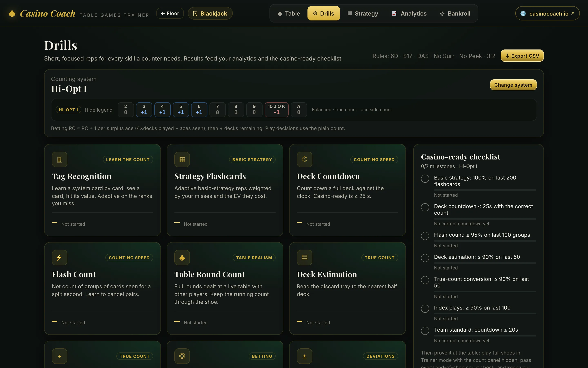Screen dimensions: 588x368
Task: Go back to the Floor
Action: (x=170, y=13)
